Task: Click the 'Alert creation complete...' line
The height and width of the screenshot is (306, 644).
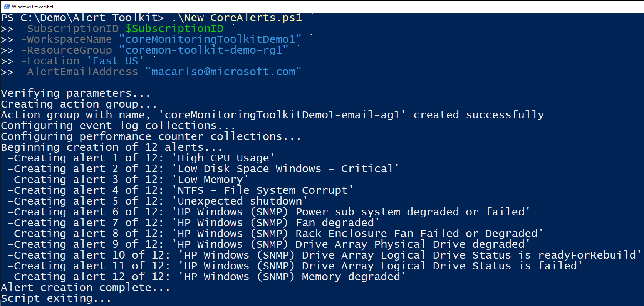Action: pyautogui.click(x=86, y=288)
